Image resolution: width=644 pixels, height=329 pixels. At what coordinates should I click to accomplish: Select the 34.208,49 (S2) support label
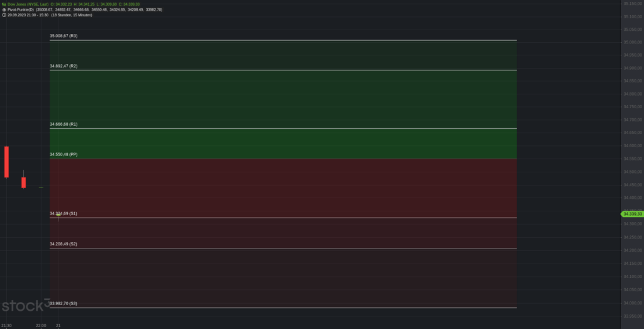(64, 244)
